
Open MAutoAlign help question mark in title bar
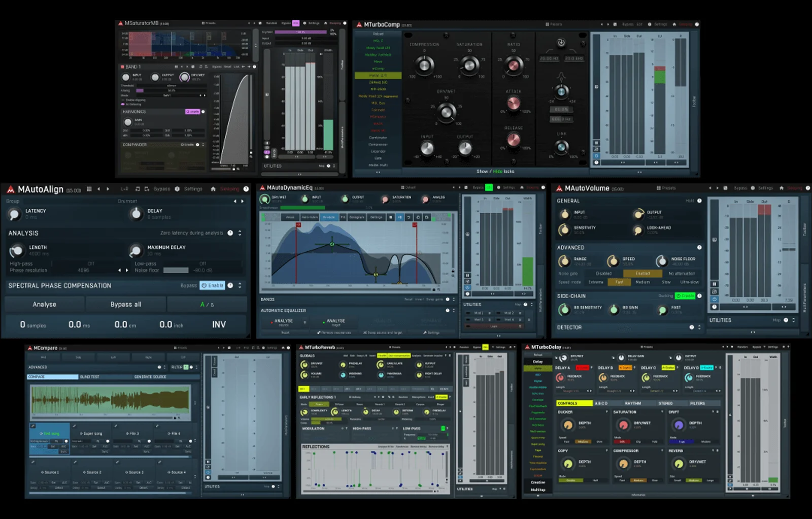click(x=246, y=189)
